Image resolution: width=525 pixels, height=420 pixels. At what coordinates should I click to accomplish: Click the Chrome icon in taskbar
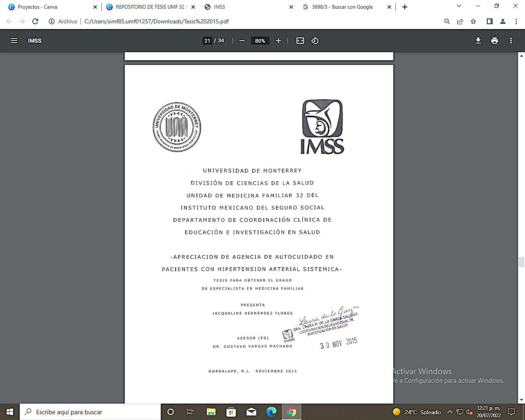292,412
